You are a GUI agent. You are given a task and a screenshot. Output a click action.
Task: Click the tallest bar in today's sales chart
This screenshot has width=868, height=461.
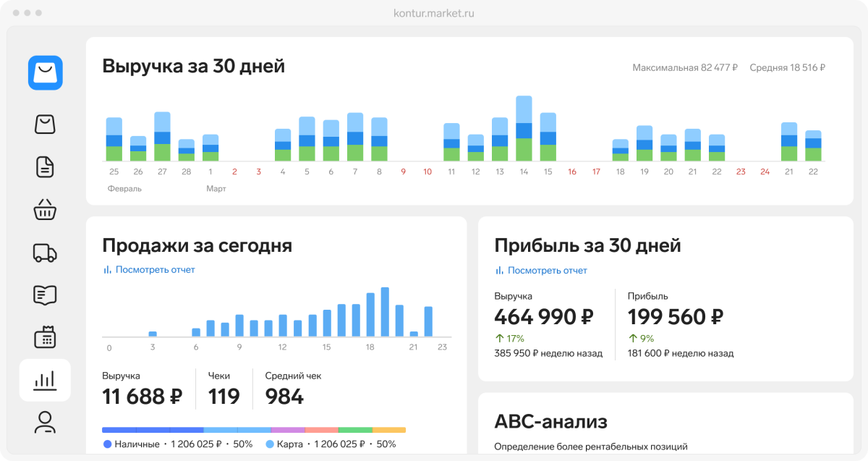[x=385, y=312]
